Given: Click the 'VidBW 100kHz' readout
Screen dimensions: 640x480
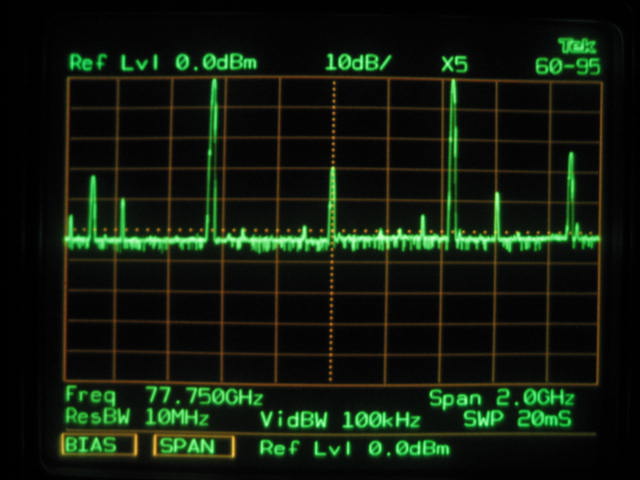Looking at the screenshot, I should click(340, 420).
